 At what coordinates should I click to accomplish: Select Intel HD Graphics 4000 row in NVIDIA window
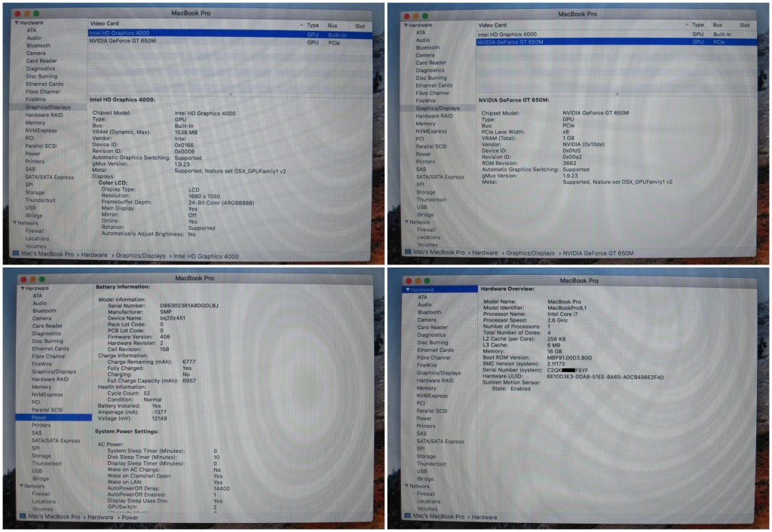tap(617, 35)
